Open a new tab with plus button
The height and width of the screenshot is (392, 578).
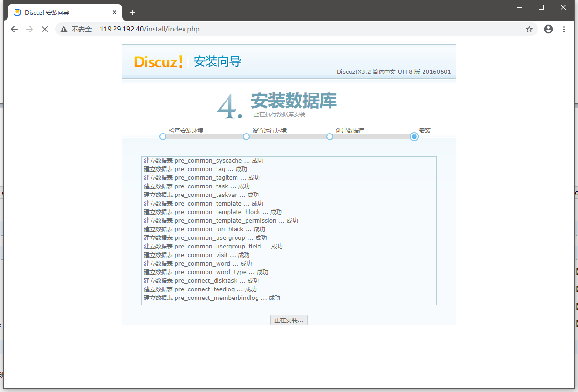tap(133, 12)
